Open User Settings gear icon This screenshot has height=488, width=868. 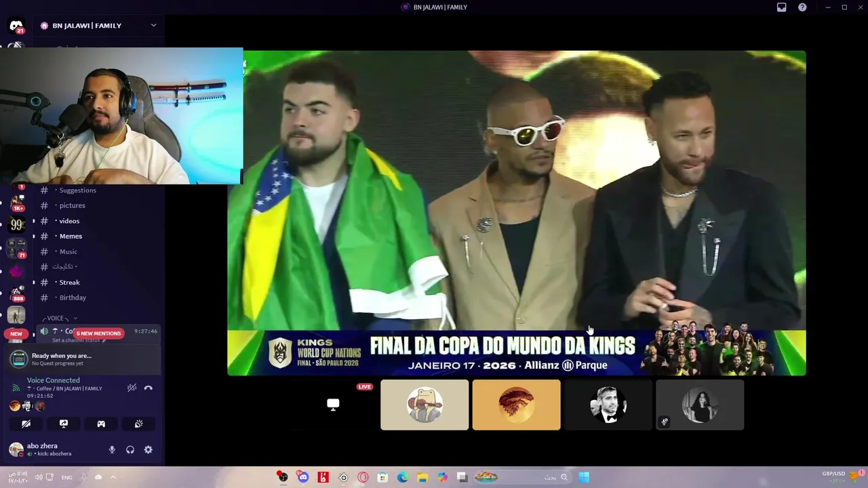click(x=148, y=449)
